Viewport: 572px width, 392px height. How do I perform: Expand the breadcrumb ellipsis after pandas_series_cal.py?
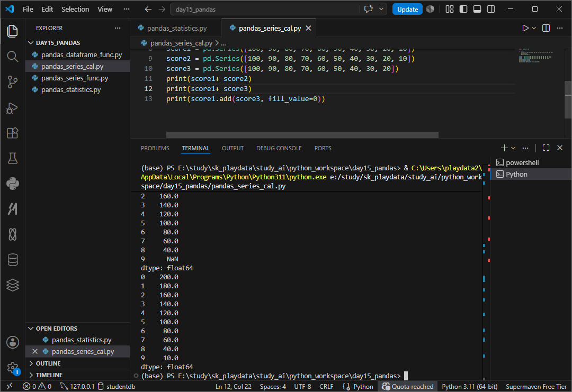pos(224,43)
